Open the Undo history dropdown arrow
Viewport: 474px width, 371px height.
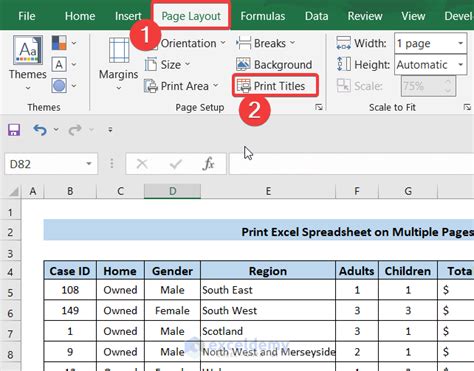click(56, 130)
